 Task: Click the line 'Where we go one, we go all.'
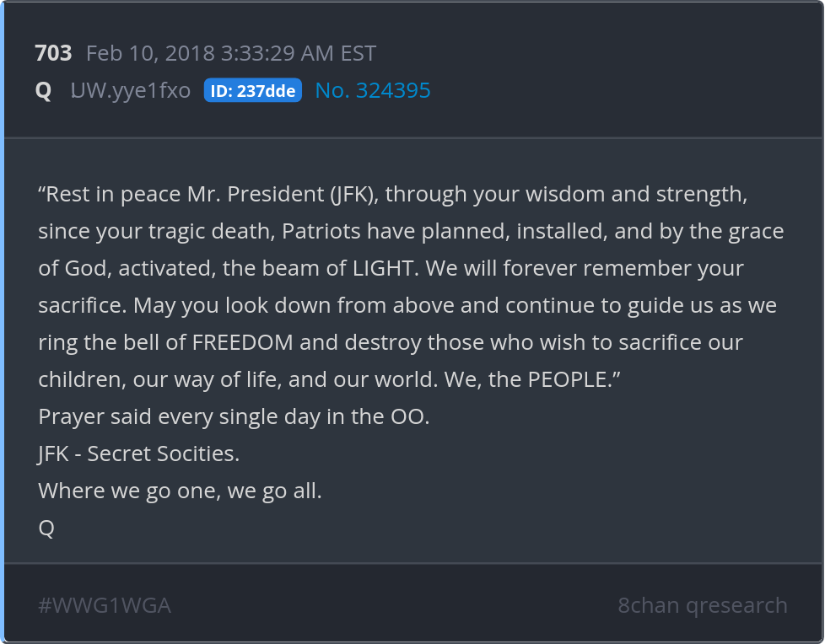pyautogui.click(x=180, y=491)
